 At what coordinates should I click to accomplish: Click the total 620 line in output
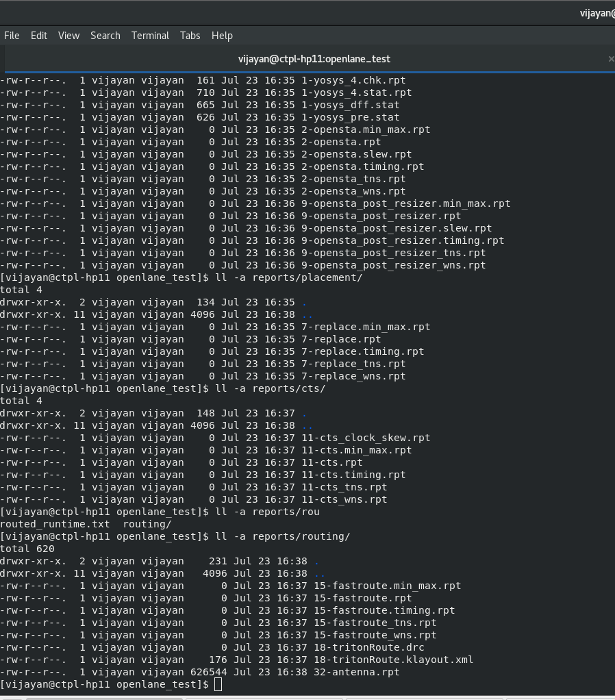point(26,549)
